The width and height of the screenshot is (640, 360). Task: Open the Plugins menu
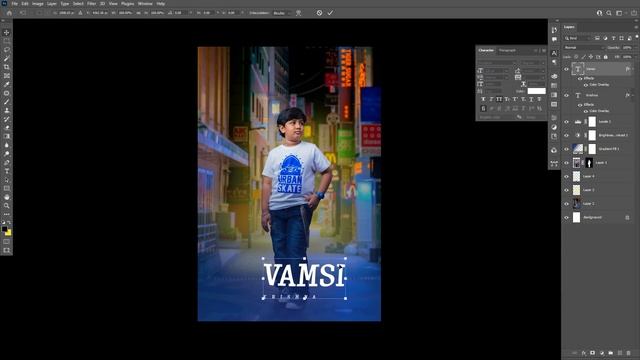click(127, 4)
